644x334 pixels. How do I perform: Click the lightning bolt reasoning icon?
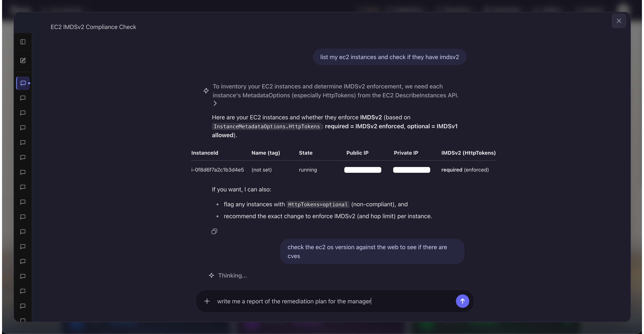coord(206,91)
